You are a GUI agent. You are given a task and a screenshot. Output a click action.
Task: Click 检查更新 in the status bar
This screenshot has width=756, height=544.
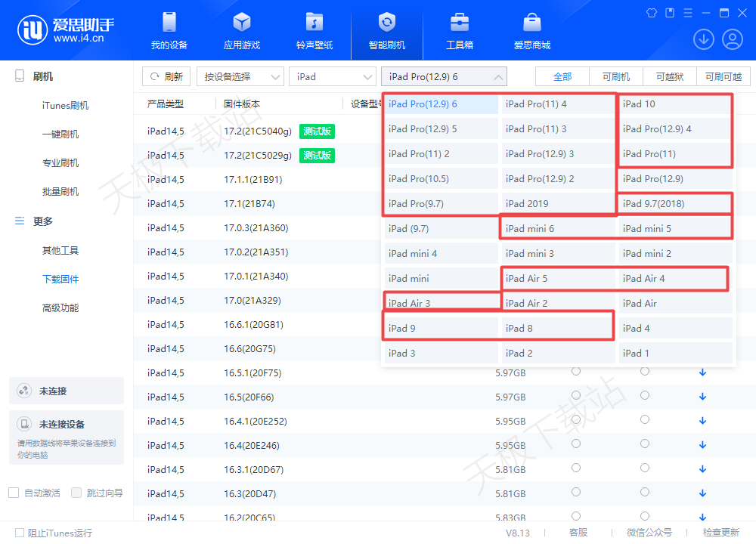(x=720, y=533)
